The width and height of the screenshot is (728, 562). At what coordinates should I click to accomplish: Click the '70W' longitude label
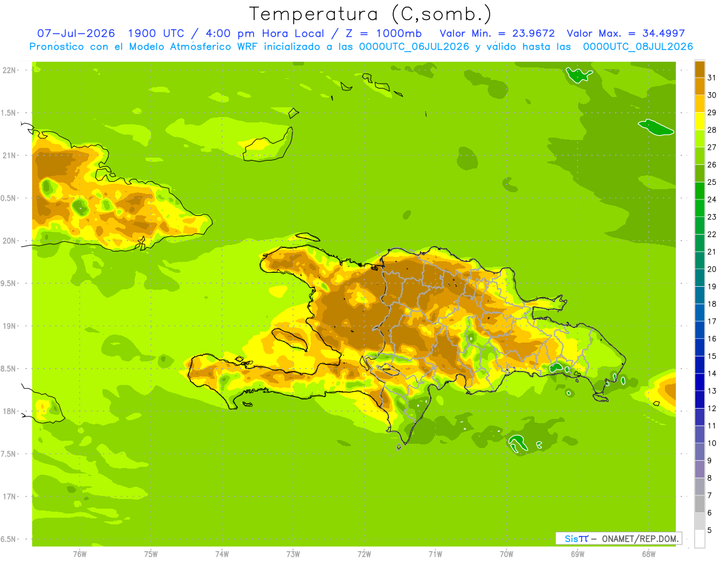point(507,554)
